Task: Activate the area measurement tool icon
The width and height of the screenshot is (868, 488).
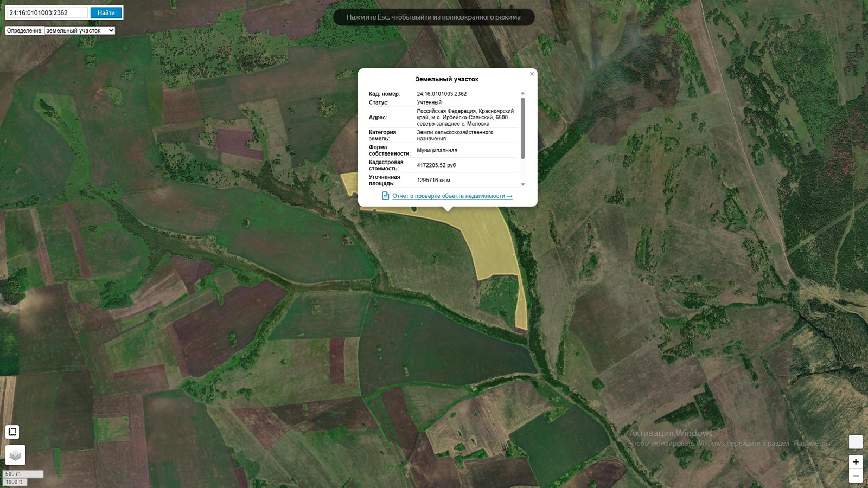Action: (12, 432)
